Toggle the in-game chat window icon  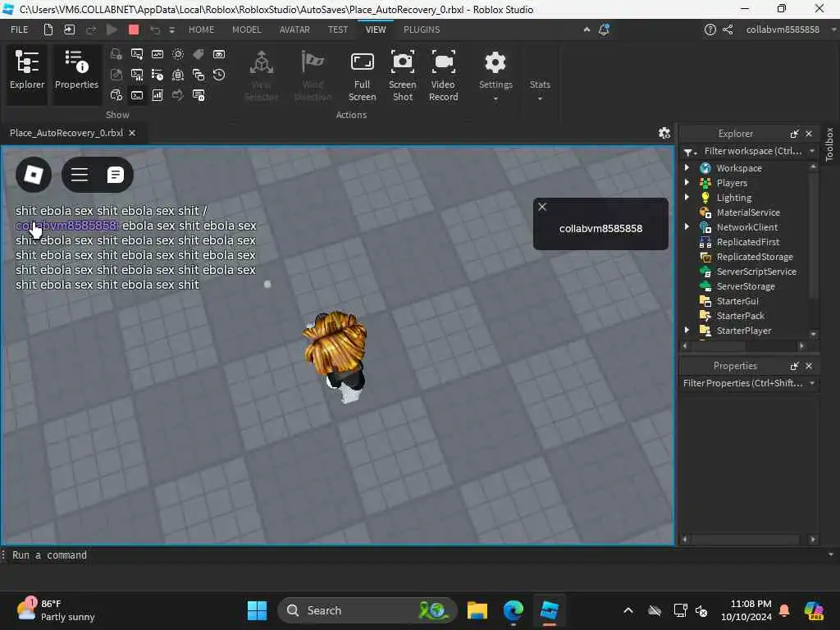coord(115,175)
